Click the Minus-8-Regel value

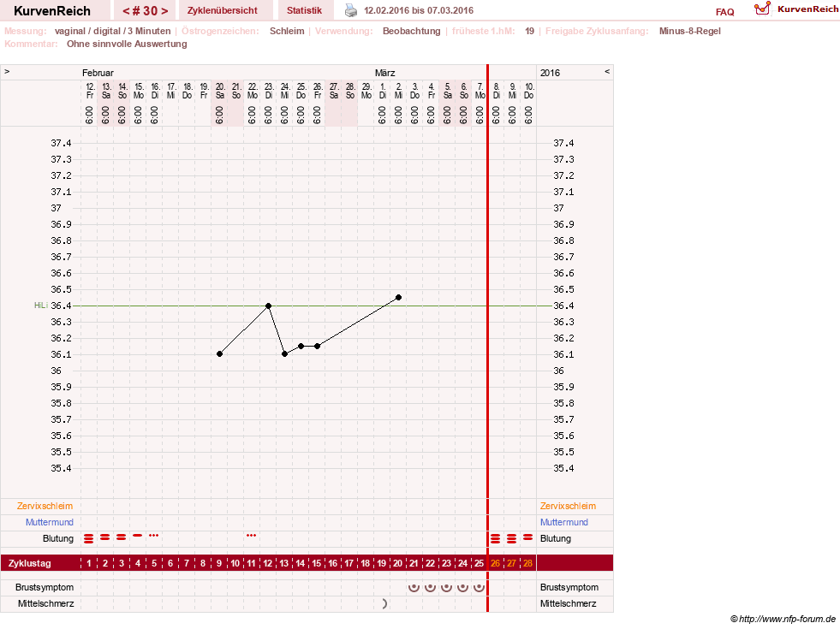(x=689, y=31)
